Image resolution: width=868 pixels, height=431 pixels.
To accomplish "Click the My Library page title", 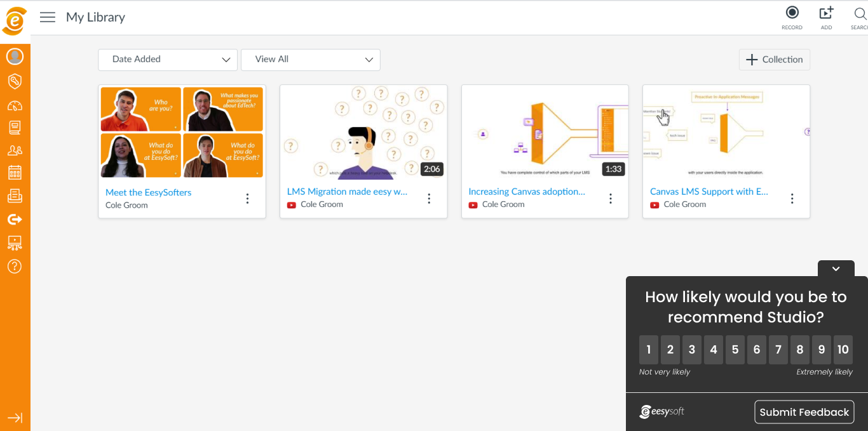I will (95, 17).
